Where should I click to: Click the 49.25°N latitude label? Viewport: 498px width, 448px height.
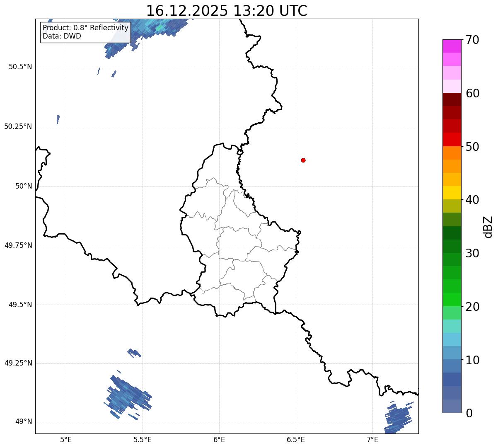point(18,363)
